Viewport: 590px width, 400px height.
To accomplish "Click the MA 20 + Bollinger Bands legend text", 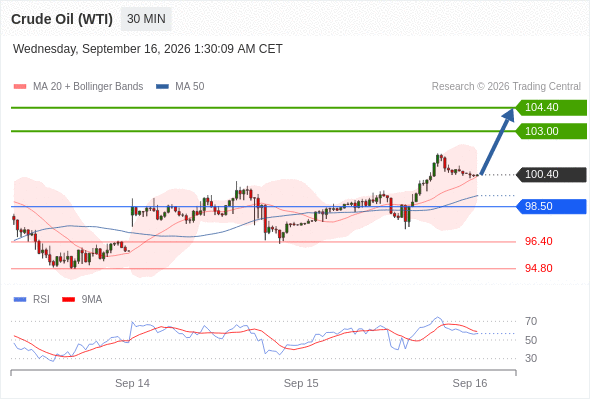I will pyautogui.click(x=88, y=87).
